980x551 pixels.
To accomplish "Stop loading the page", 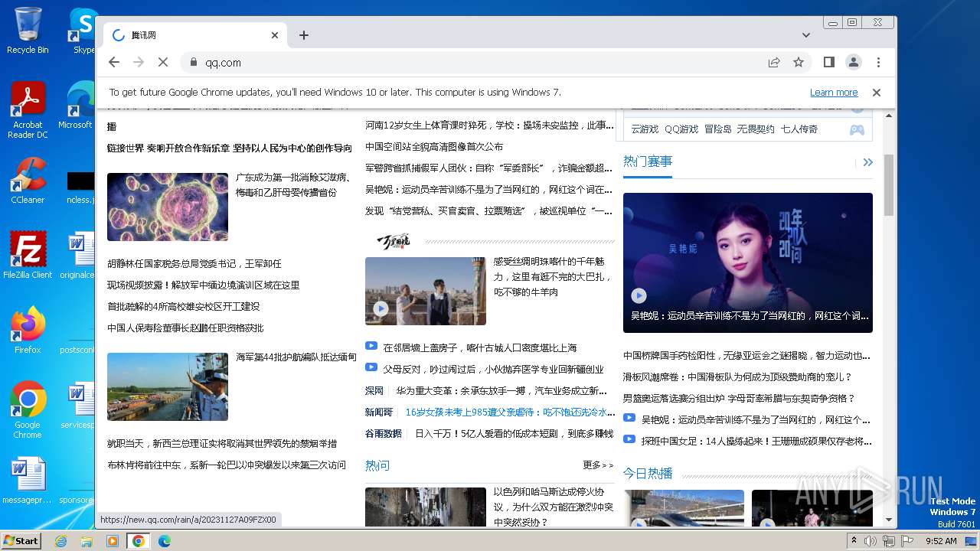I will coord(163,62).
